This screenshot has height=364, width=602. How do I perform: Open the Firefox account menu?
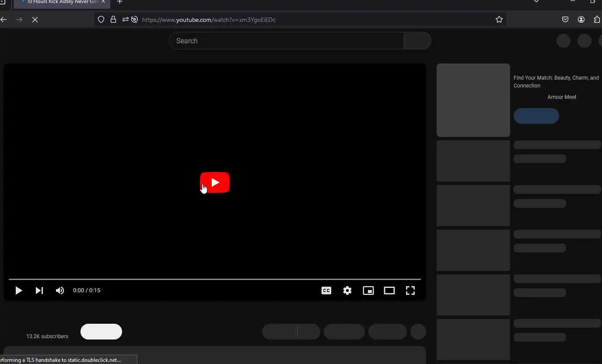[x=581, y=19]
